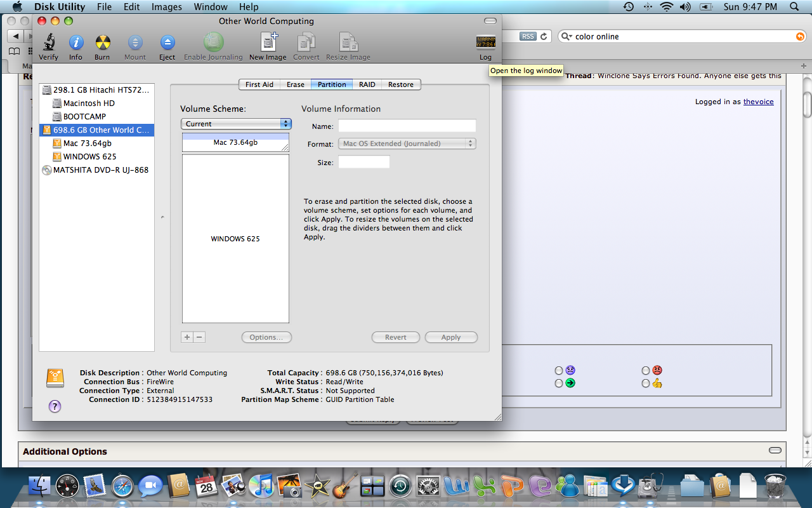Screen dimensions: 812x508
Task: Click the volume Name input field
Action: 407,126
